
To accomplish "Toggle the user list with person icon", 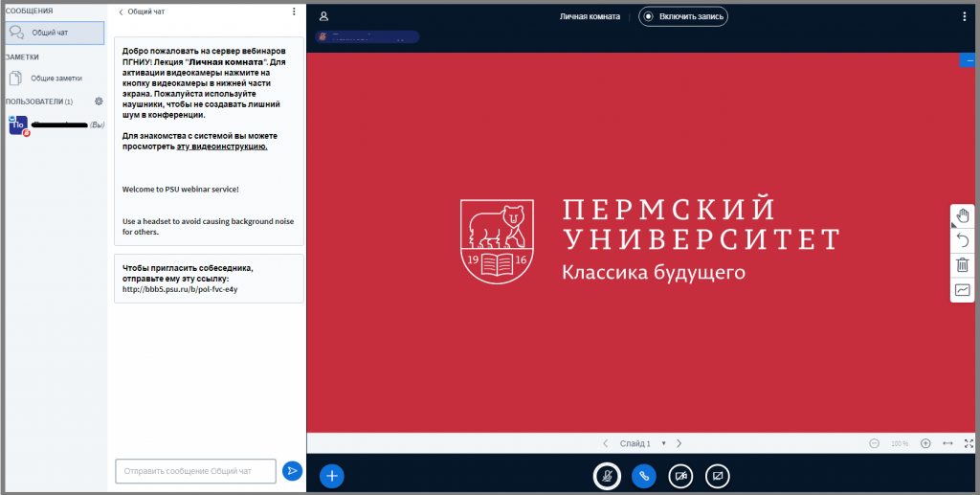I will tap(323, 17).
